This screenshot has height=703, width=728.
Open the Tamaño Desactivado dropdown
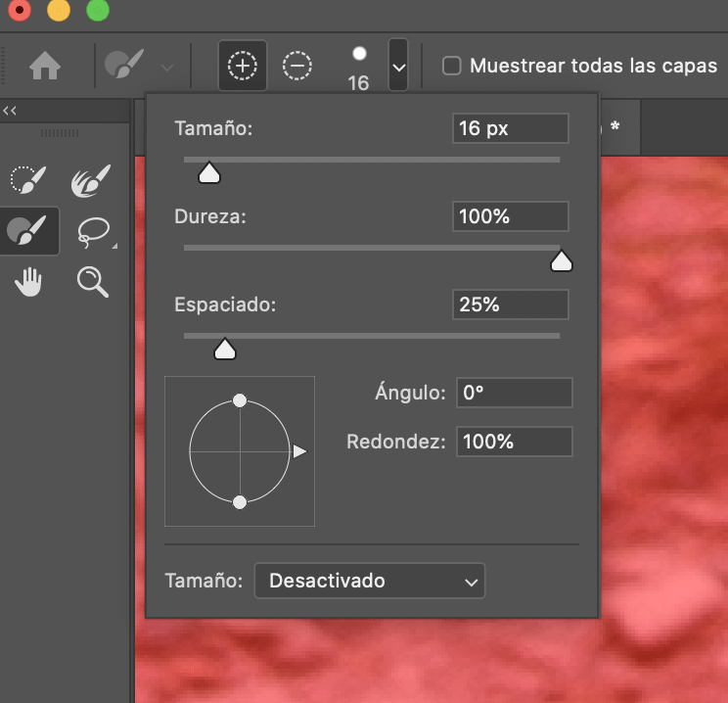click(x=370, y=581)
